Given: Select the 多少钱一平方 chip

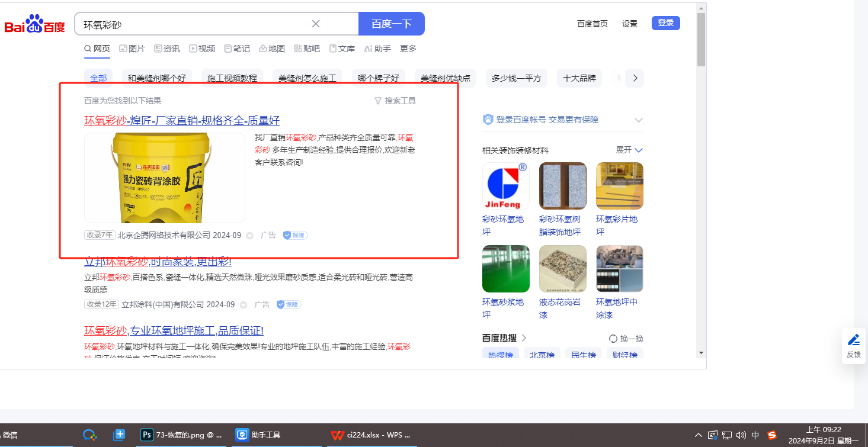Looking at the screenshot, I should click(516, 78).
